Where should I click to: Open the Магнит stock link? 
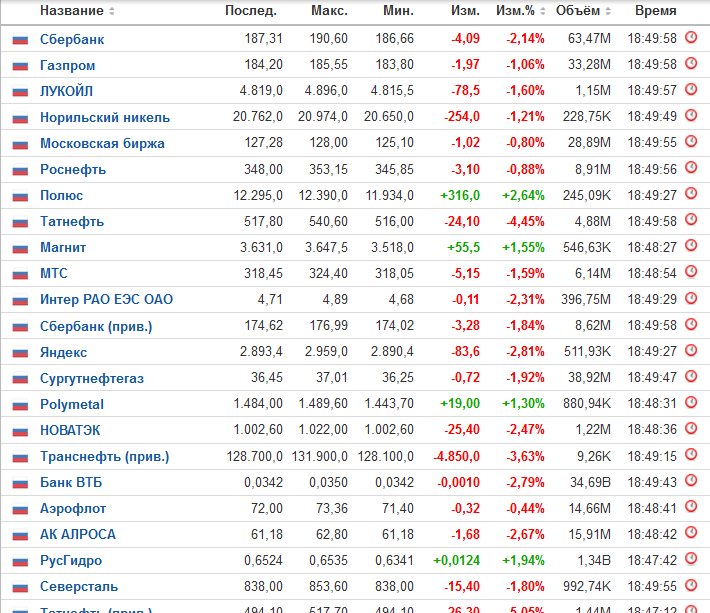(x=63, y=248)
